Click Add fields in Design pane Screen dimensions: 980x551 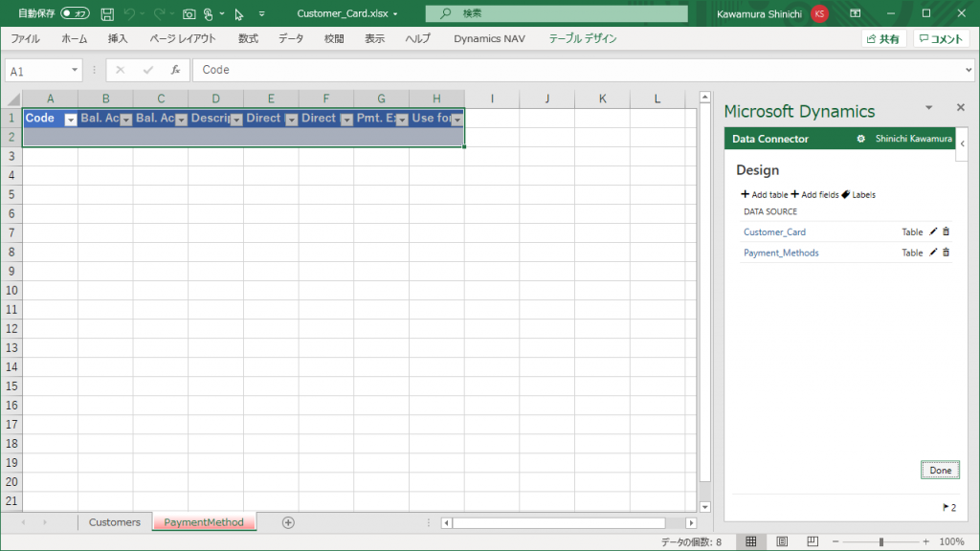[815, 195]
